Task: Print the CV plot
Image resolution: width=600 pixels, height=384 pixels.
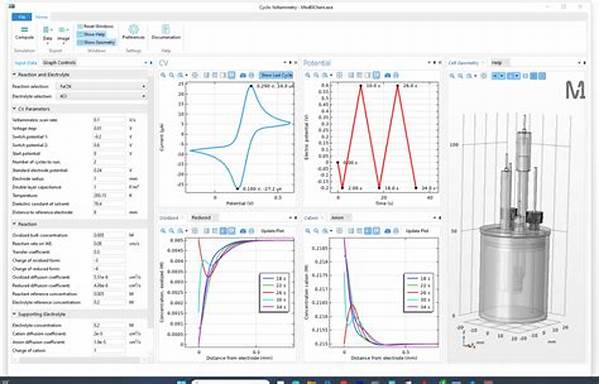Action: coord(251,75)
